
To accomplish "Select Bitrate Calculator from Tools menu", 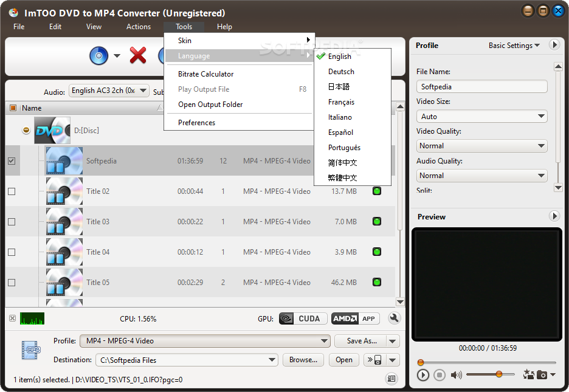I will pos(240,74).
